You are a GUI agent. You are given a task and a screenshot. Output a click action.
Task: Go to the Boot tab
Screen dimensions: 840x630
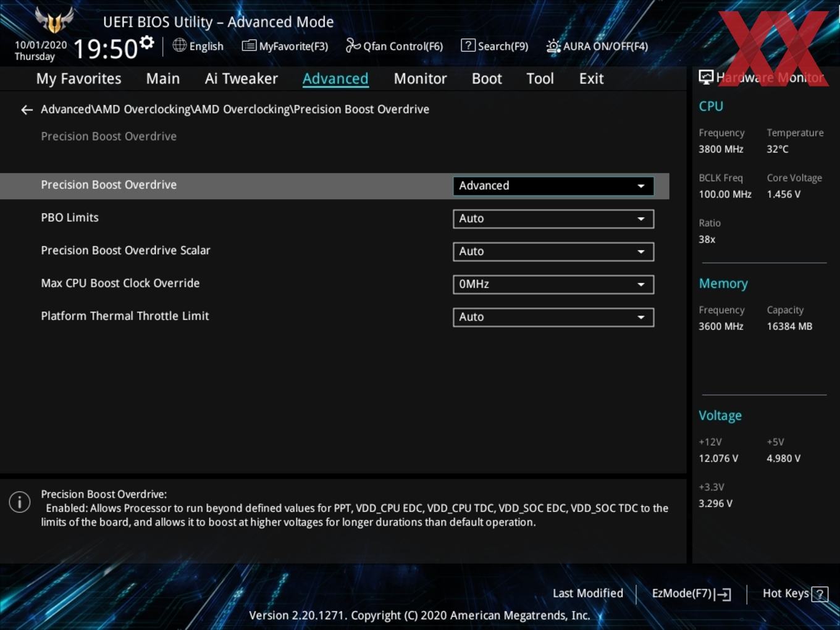(487, 78)
